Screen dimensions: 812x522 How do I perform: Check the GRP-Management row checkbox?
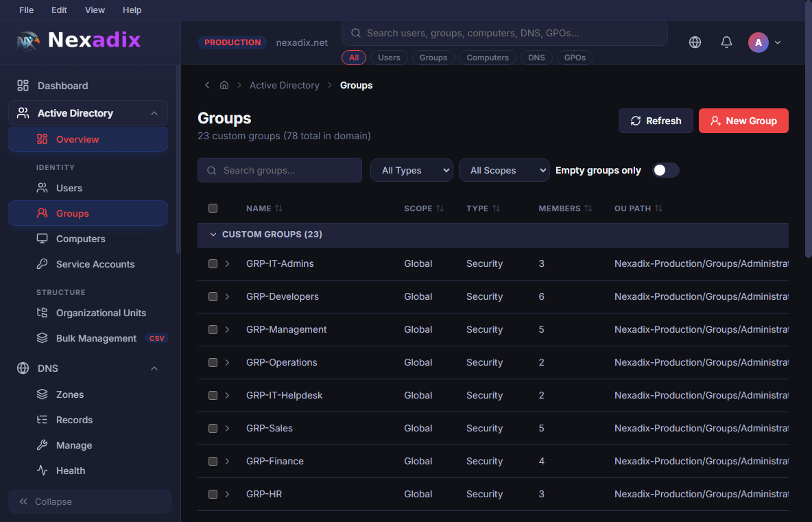(x=213, y=329)
